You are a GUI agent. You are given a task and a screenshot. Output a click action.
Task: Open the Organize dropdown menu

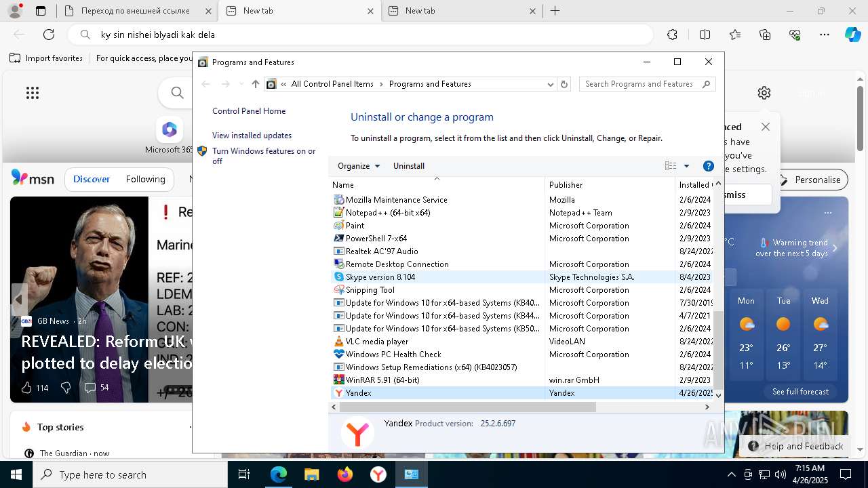[x=359, y=166]
